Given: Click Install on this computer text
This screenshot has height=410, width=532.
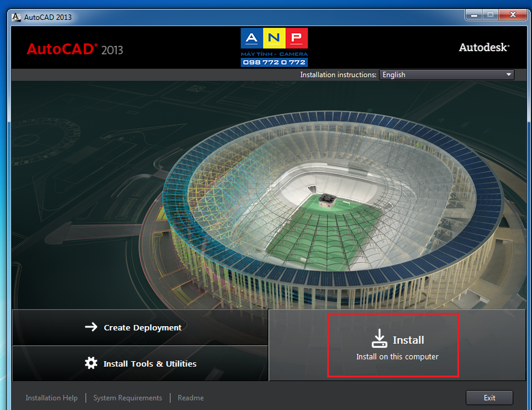Looking at the screenshot, I should 397,357.
